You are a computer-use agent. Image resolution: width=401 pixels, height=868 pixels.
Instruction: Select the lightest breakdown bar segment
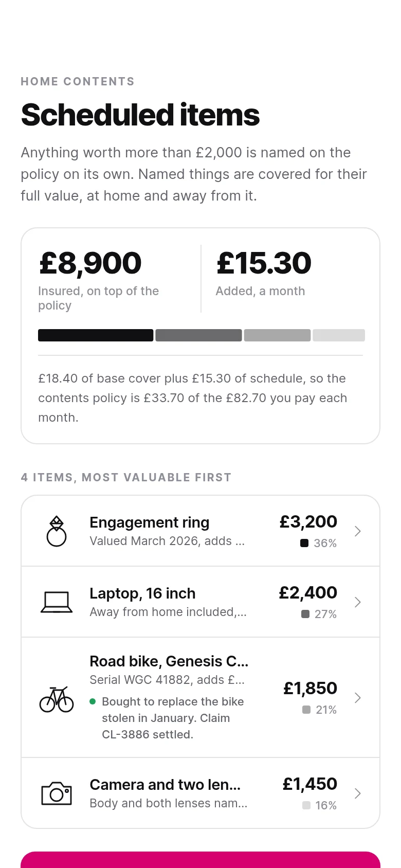coord(339,335)
